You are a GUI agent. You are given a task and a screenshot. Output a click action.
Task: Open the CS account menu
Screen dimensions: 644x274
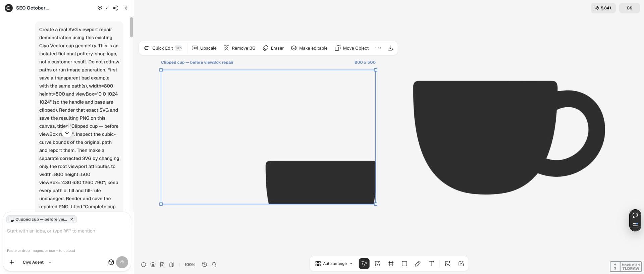pos(629,8)
